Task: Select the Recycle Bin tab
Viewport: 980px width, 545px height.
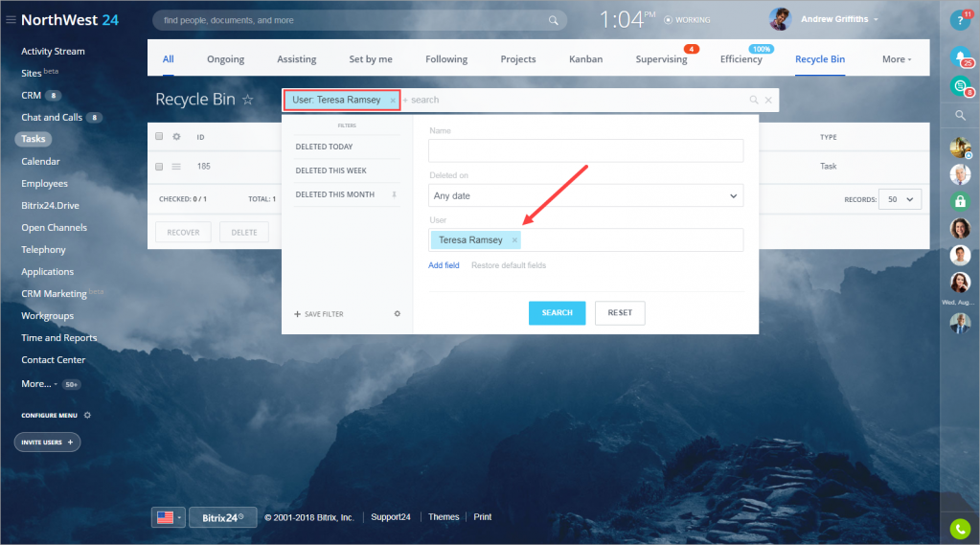Action: pos(820,59)
